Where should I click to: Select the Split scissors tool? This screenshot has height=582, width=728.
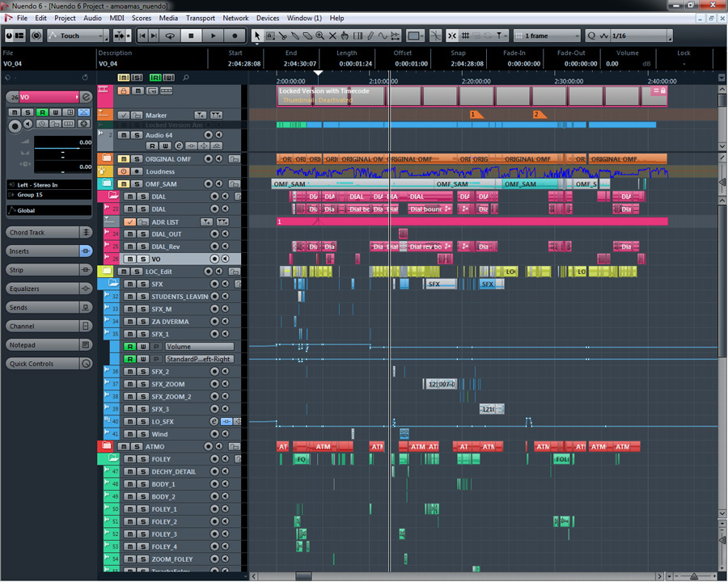[x=282, y=36]
